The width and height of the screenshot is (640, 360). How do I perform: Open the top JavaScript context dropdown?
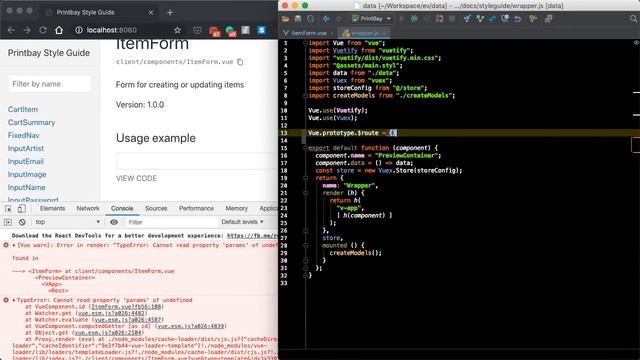[67, 222]
